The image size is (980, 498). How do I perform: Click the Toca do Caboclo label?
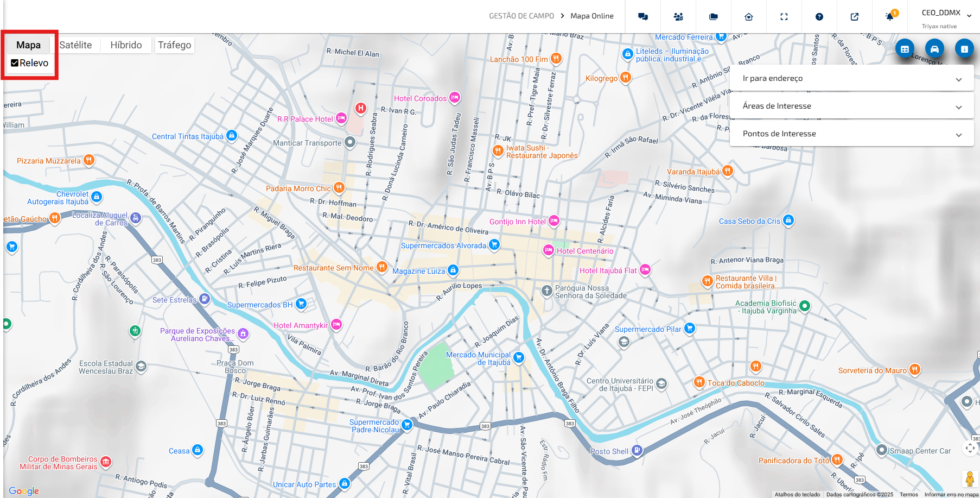click(x=736, y=383)
